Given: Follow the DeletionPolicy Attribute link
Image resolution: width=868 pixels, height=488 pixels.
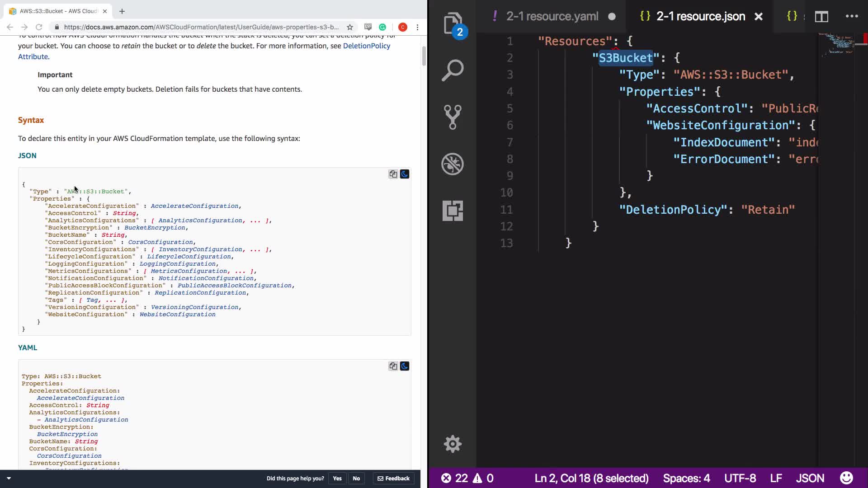Looking at the screenshot, I should coord(366,46).
